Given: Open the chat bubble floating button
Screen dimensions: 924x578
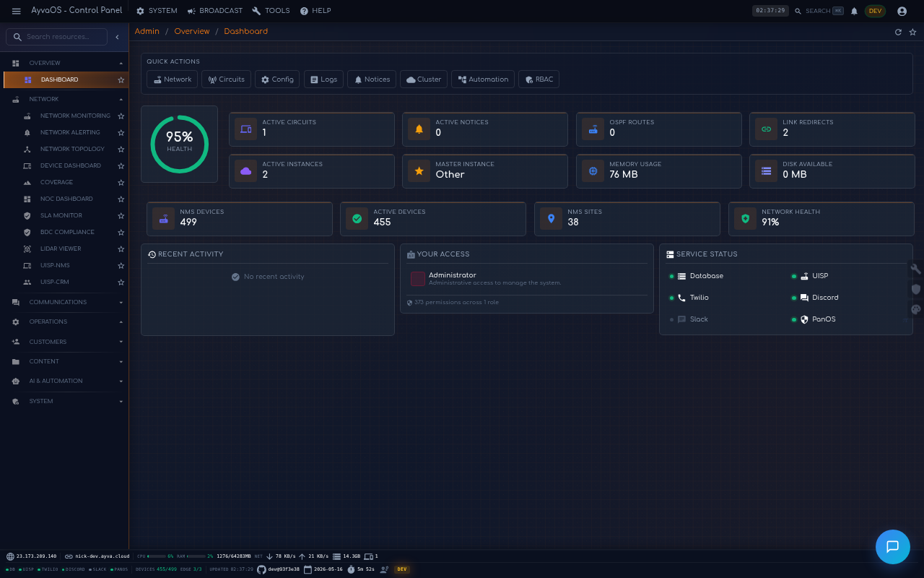Looking at the screenshot, I should 892,546.
